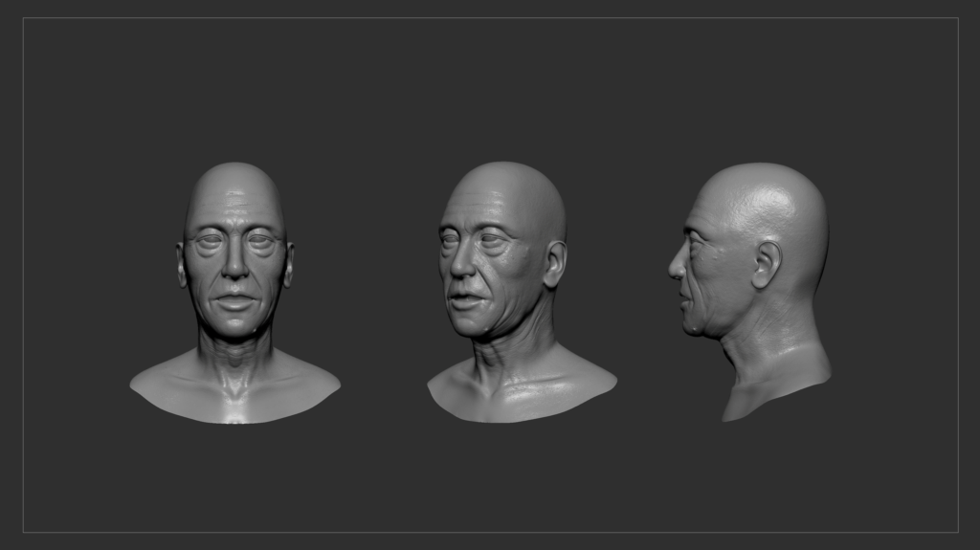
Task: Select the front-view bust's chest center
Action: pos(234,397)
